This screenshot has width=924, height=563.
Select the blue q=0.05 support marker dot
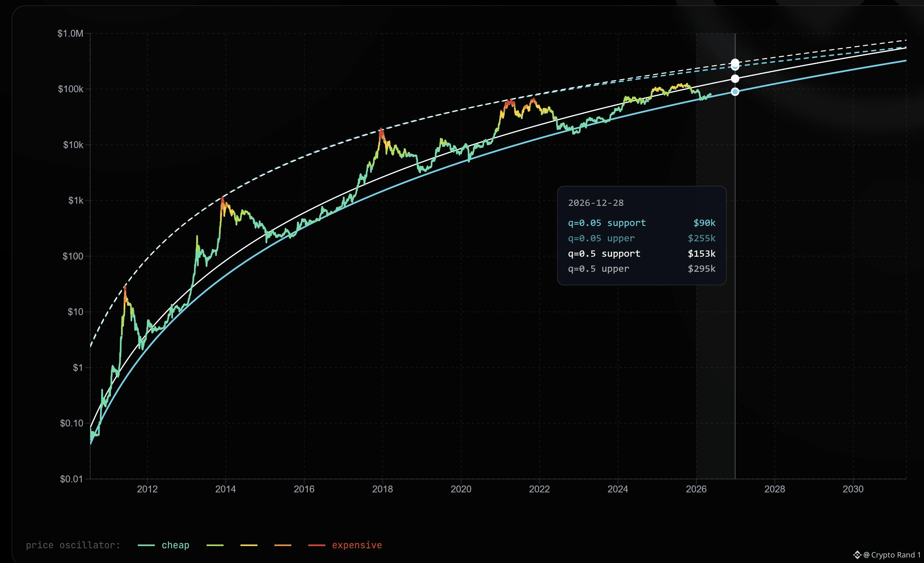[735, 92]
